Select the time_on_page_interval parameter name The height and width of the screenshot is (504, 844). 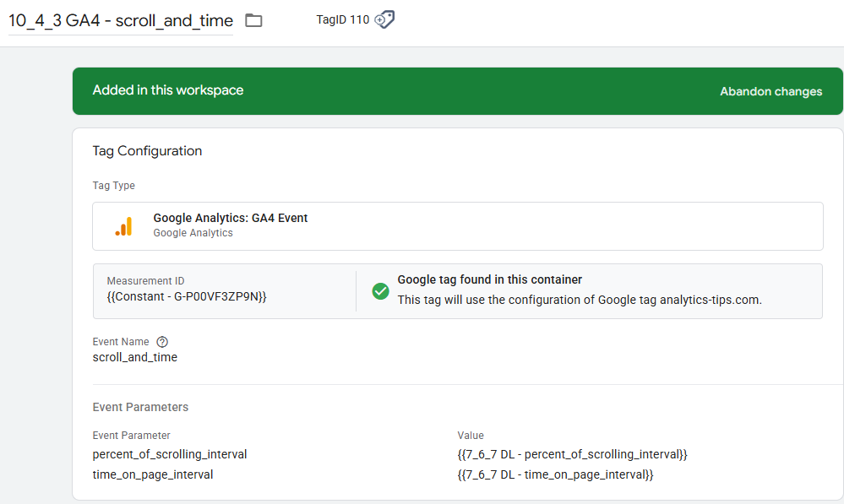pos(153,474)
